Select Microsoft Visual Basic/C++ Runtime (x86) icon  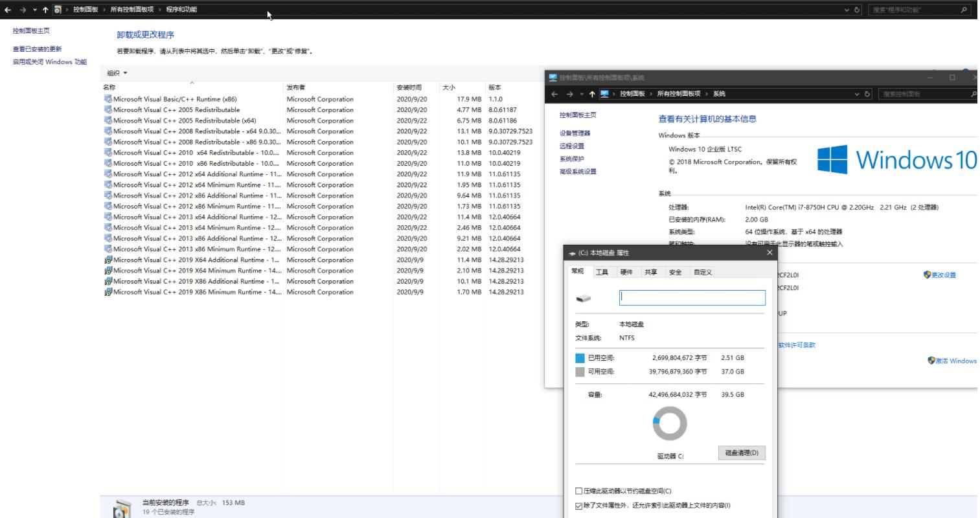tap(108, 99)
